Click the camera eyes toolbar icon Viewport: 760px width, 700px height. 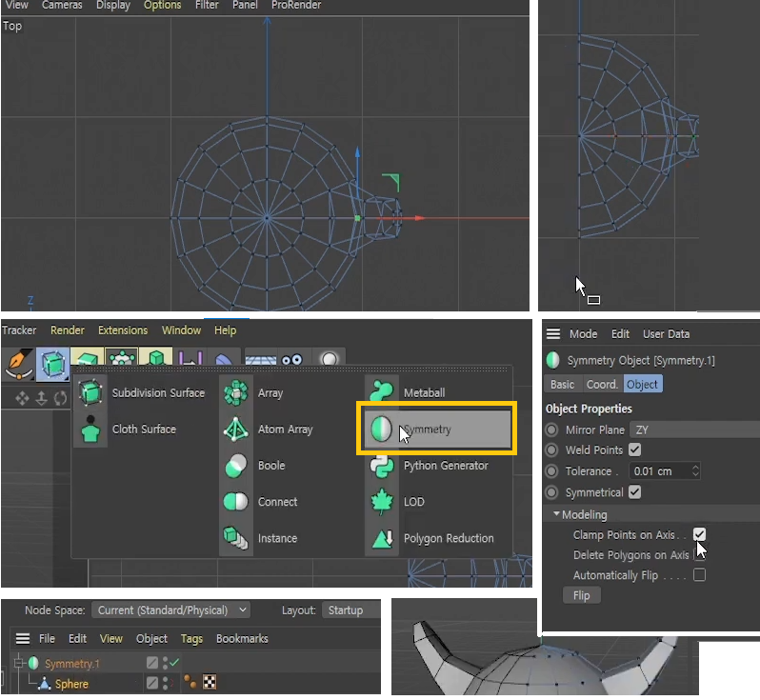pyautogui.click(x=292, y=360)
